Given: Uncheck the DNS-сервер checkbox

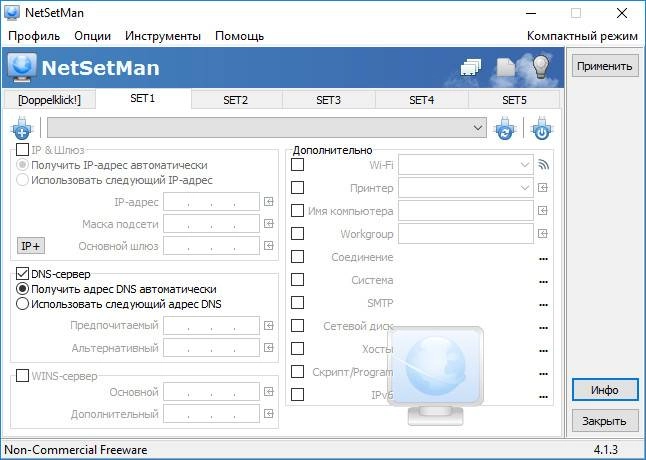Looking at the screenshot, I should click(x=22, y=273).
